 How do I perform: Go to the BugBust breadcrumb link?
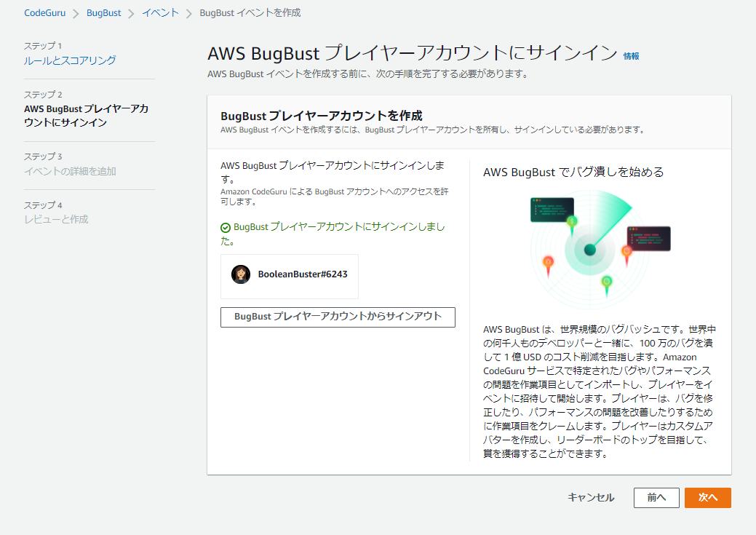[x=103, y=13]
